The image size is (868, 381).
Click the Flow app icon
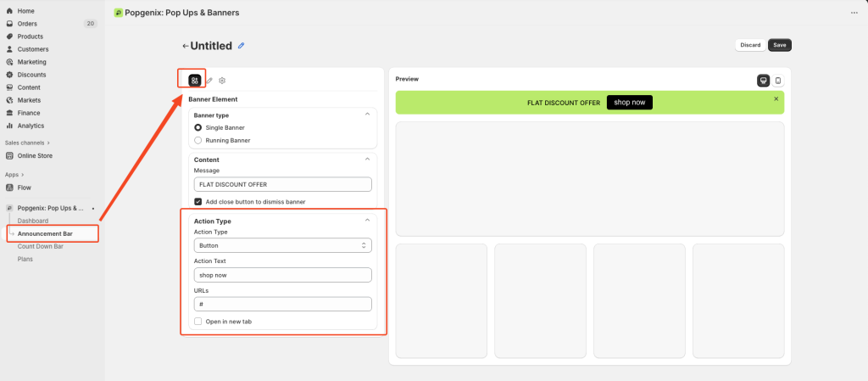click(x=9, y=188)
